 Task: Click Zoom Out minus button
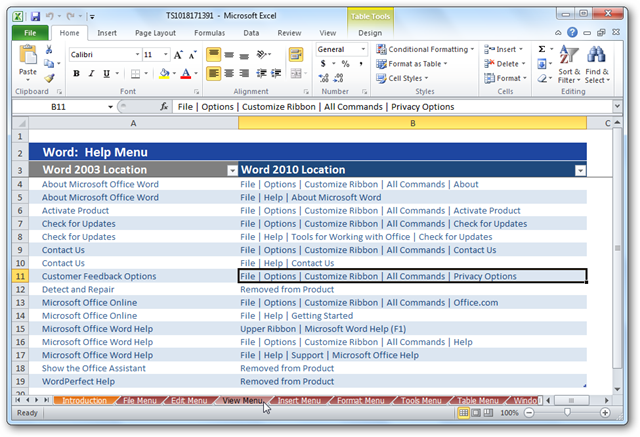529,413
